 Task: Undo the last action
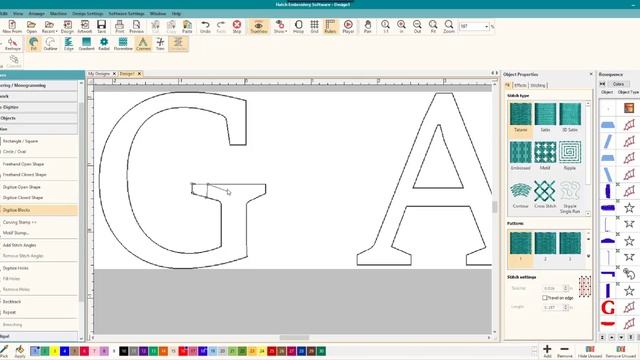pos(205,27)
